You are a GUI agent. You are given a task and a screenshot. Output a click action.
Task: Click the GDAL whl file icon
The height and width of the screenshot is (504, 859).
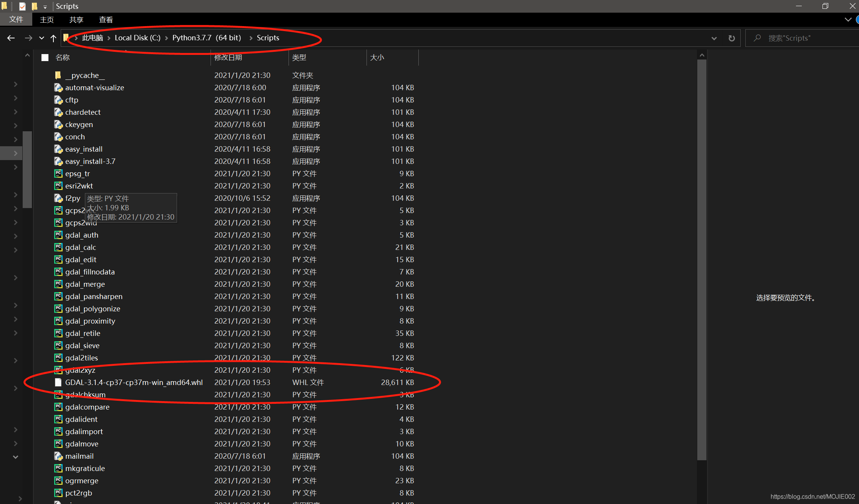[58, 382]
